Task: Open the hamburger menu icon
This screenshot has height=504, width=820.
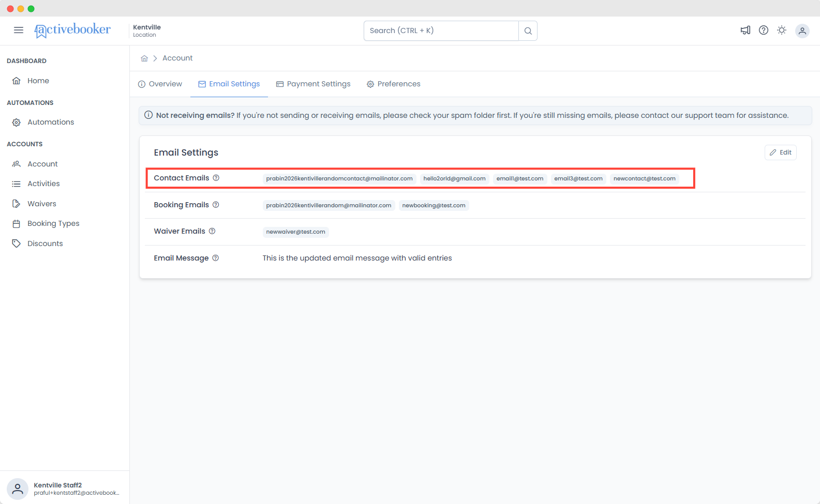Action: coord(19,30)
